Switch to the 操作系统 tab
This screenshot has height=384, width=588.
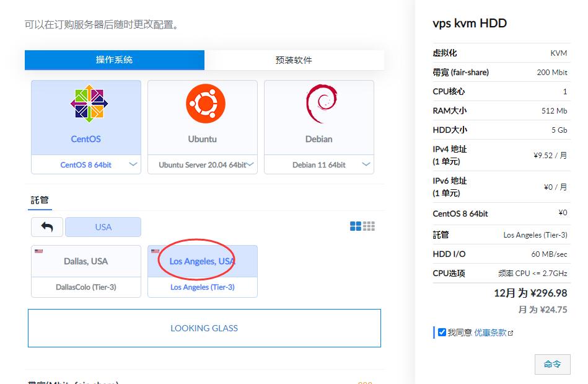tap(115, 60)
